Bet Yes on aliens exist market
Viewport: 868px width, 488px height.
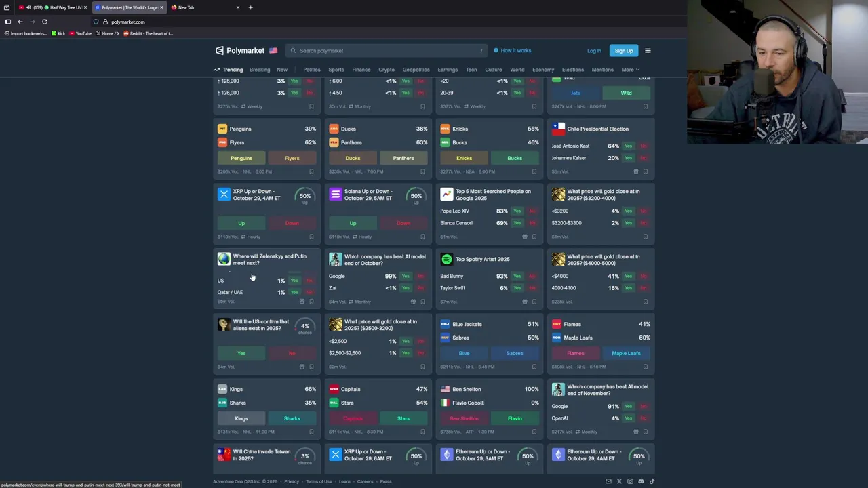tap(241, 353)
